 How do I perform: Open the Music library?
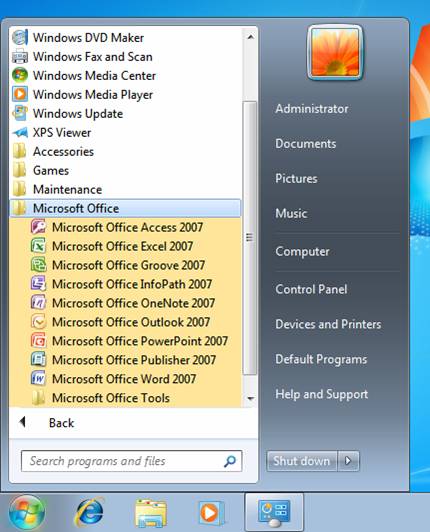coord(291,213)
